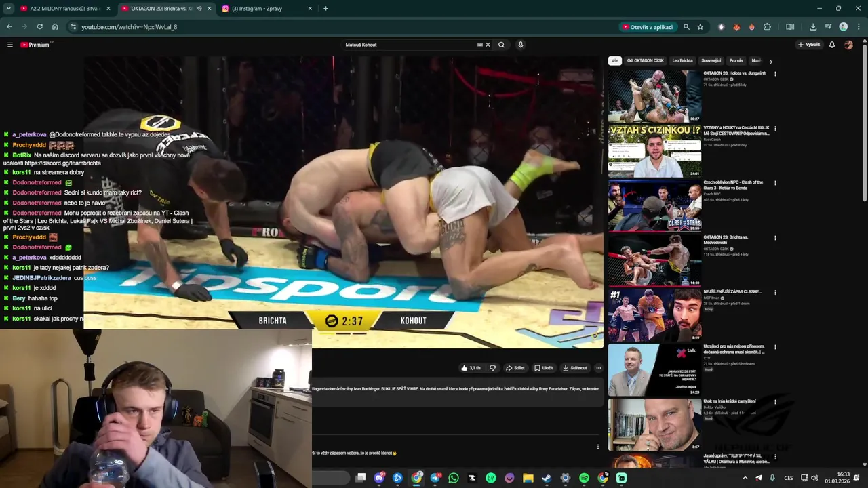868x488 pixels.
Task: Dislike the video with thumbs down
Action: [493, 368]
